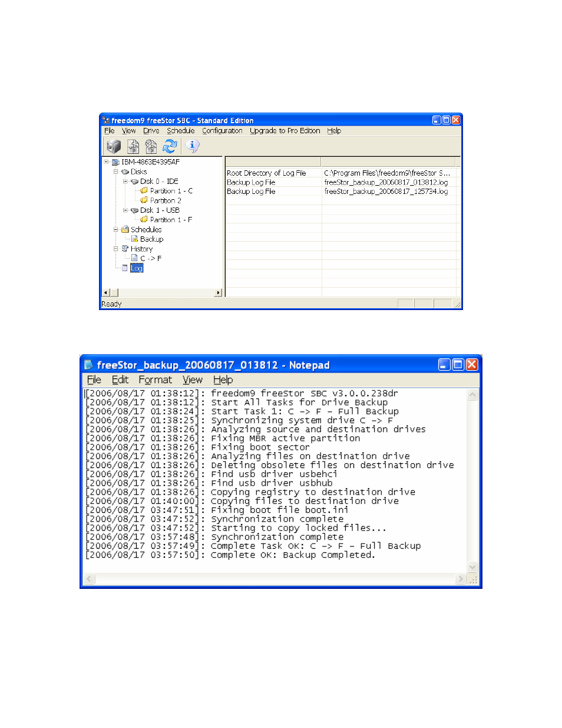Open the Format menu in Notepad
The height and width of the screenshot is (728, 562).
tap(156, 380)
